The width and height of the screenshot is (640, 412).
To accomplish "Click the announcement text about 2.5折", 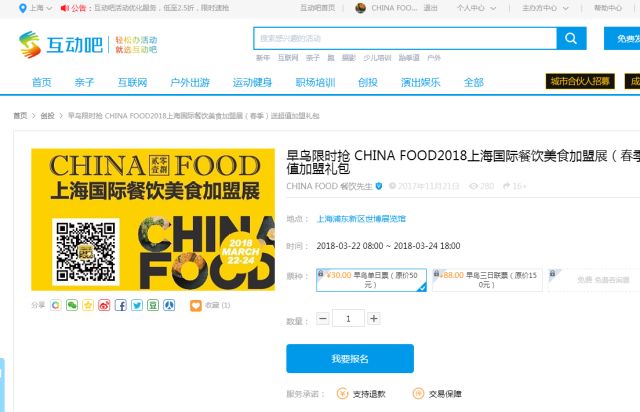I will pyautogui.click(x=162, y=8).
